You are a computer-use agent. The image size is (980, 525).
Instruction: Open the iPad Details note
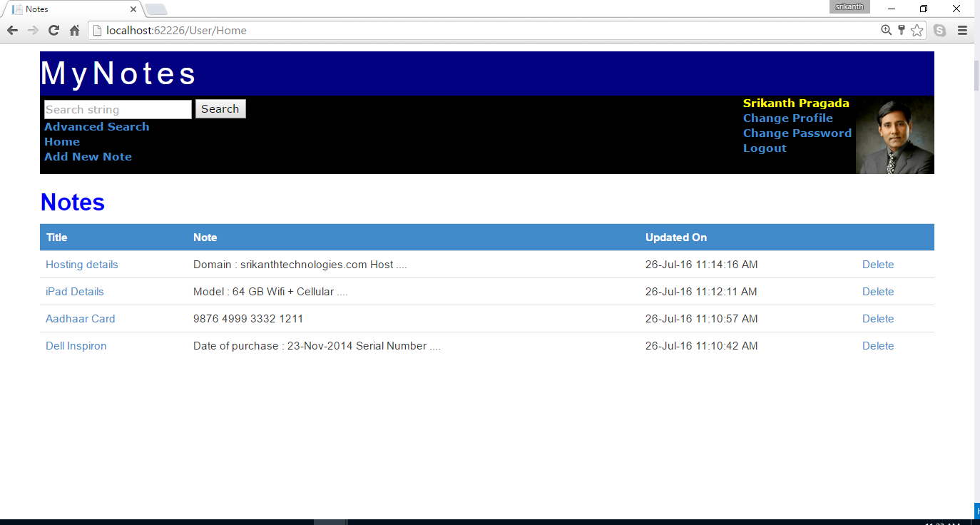[x=75, y=292]
